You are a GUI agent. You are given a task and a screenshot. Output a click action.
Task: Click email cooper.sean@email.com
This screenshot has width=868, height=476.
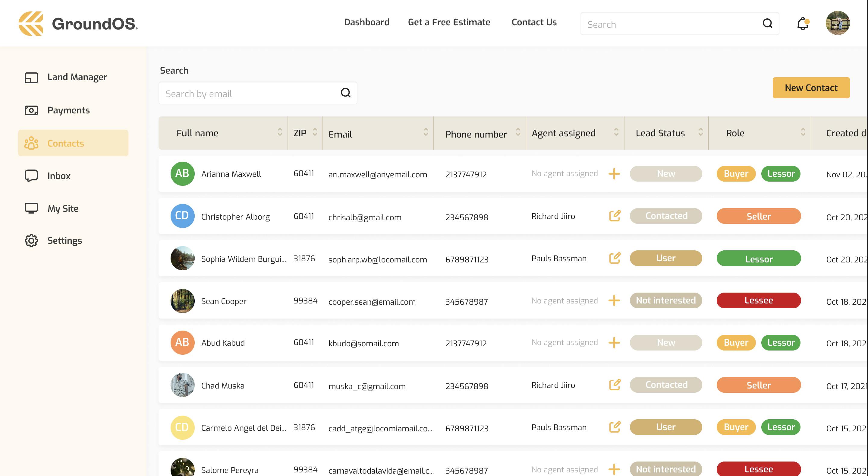point(372,302)
